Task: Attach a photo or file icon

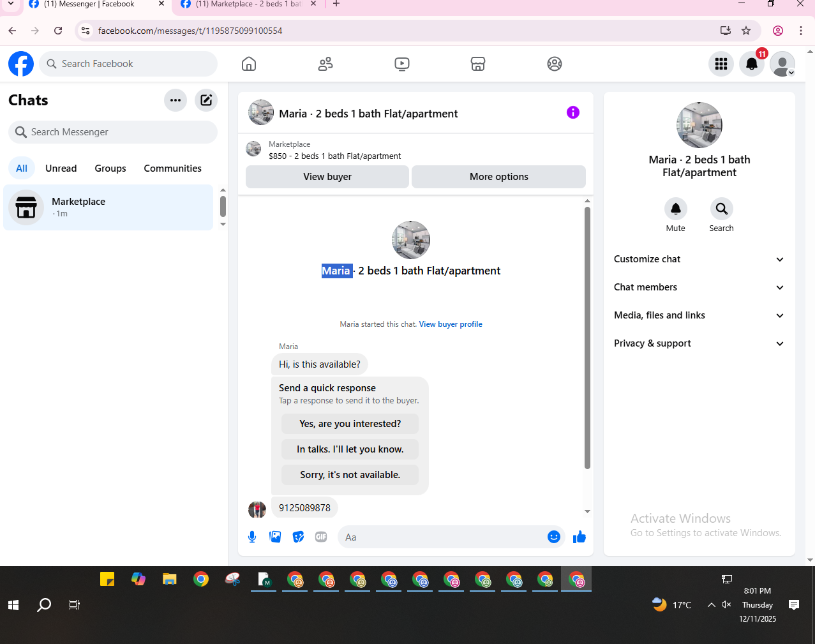Action: tap(275, 537)
